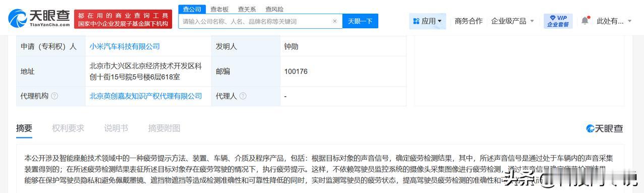Click inventor name 钟勋
This screenshot has height=193, width=644.
291,46
